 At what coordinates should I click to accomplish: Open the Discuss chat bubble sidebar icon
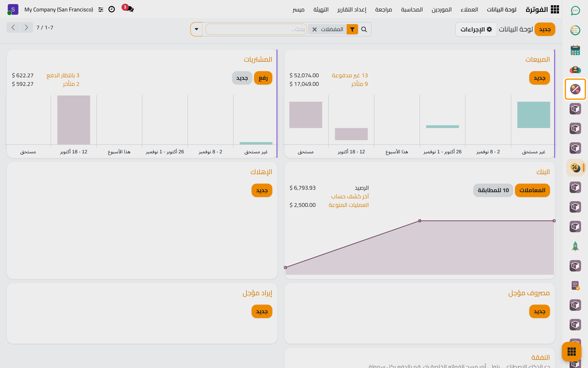pyautogui.click(x=575, y=11)
